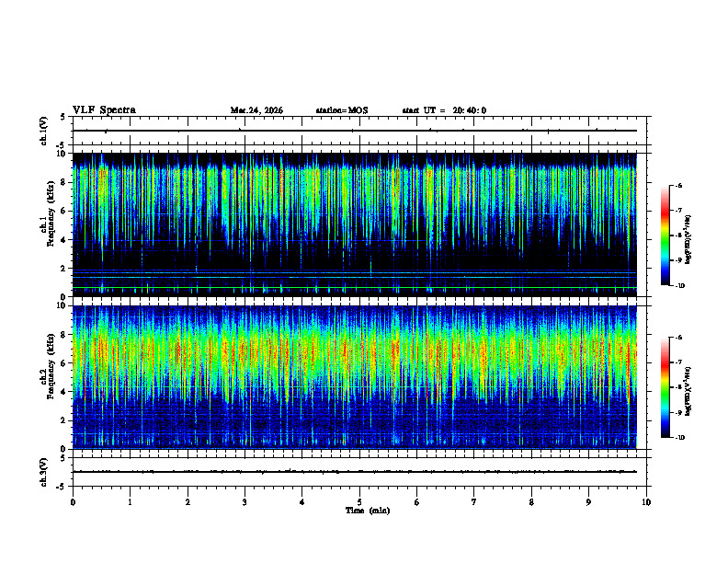Image resolution: width=728 pixels, height=563 pixels.
Task: Click the "9" tick on the time axis
Action: [x=588, y=502]
